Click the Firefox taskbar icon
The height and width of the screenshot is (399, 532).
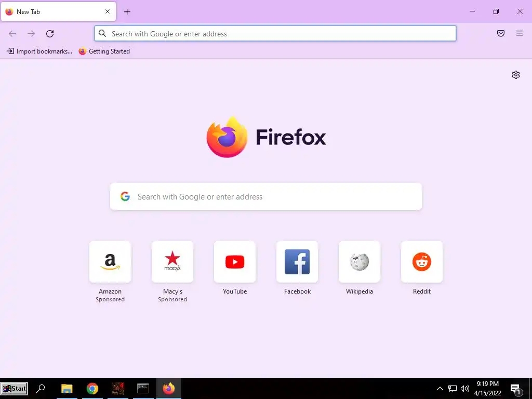click(x=169, y=389)
